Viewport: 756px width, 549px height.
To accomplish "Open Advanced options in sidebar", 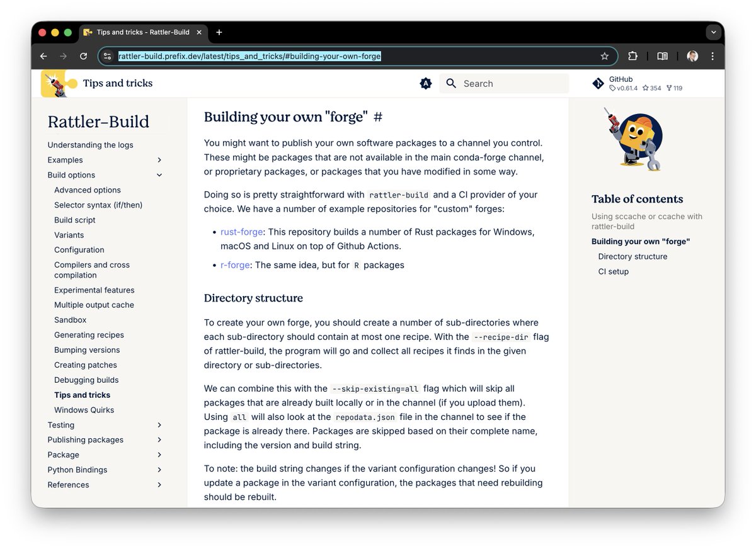I will (88, 190).
